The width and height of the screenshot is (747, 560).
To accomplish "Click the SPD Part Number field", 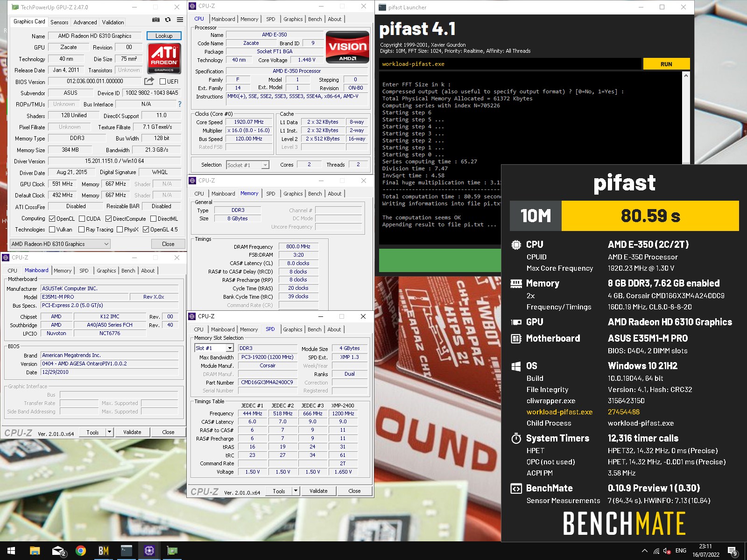I will point(268,382).
